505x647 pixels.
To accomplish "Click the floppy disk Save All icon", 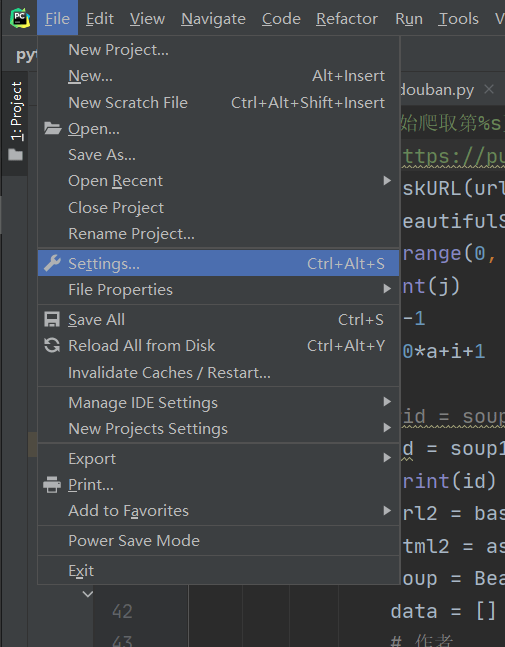I will click(x=52, y=319).
